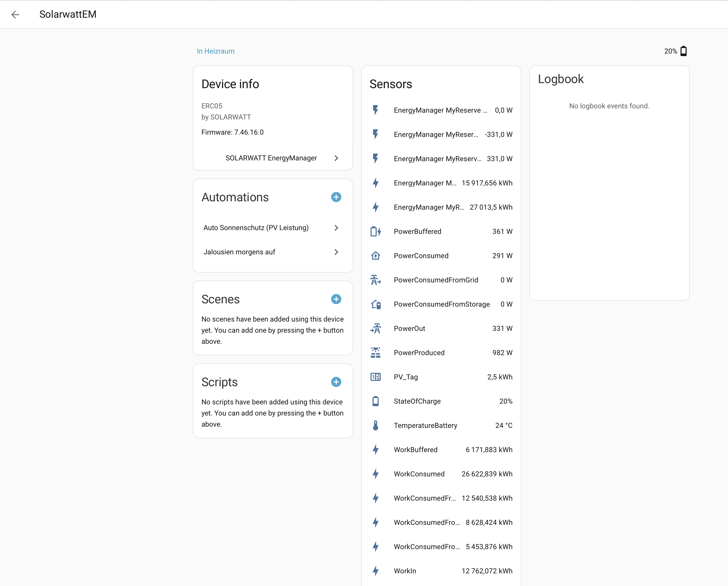728x586 pixels.
Task: Click the PowerConsumed home lightning icon
Action: point(375,256)
